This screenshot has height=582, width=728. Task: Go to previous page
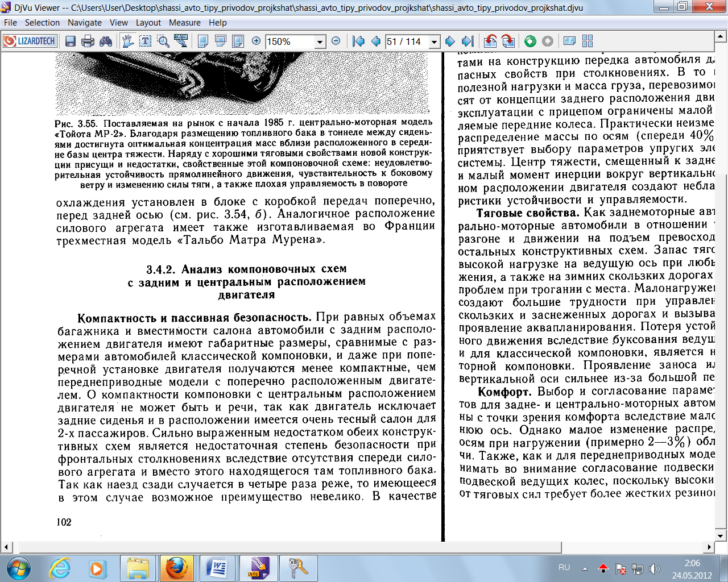[375, 41]
